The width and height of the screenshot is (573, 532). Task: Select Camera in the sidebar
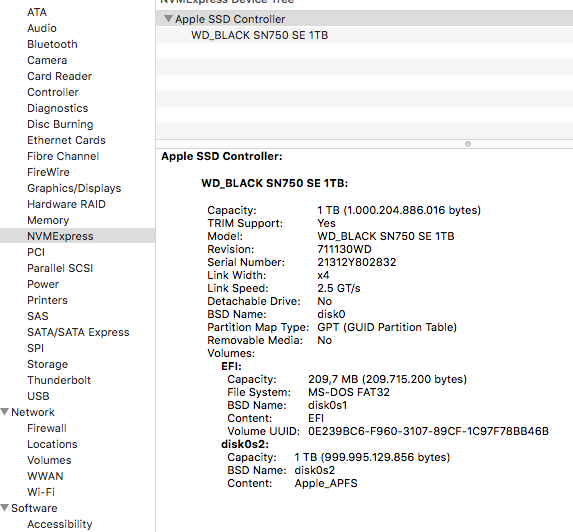pos(47,60)
